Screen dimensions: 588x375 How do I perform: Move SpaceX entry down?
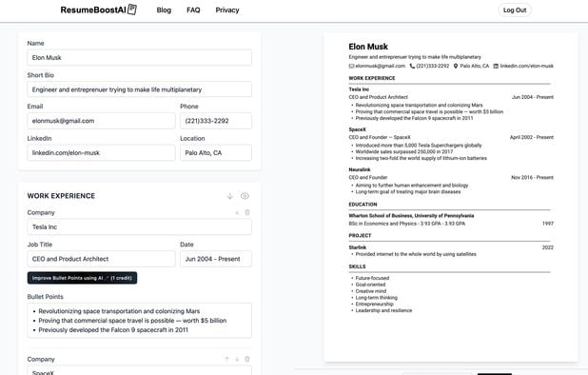237,359
